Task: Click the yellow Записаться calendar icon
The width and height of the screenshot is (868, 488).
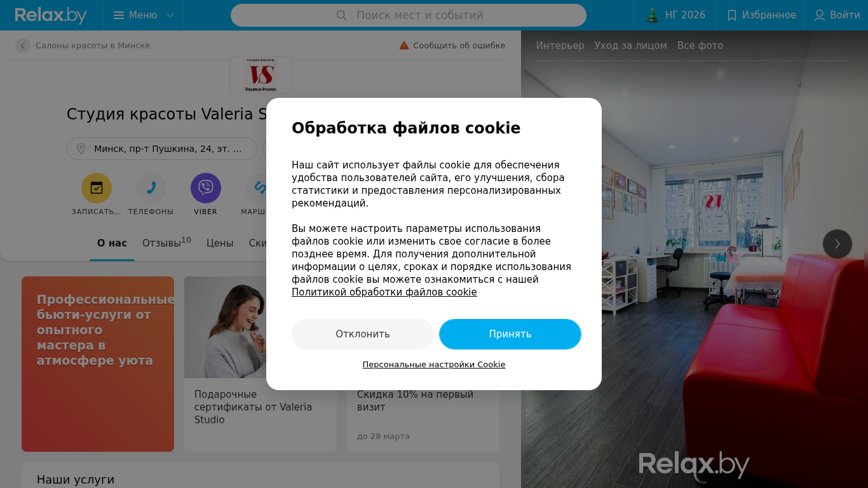Action: click(97, 188)
